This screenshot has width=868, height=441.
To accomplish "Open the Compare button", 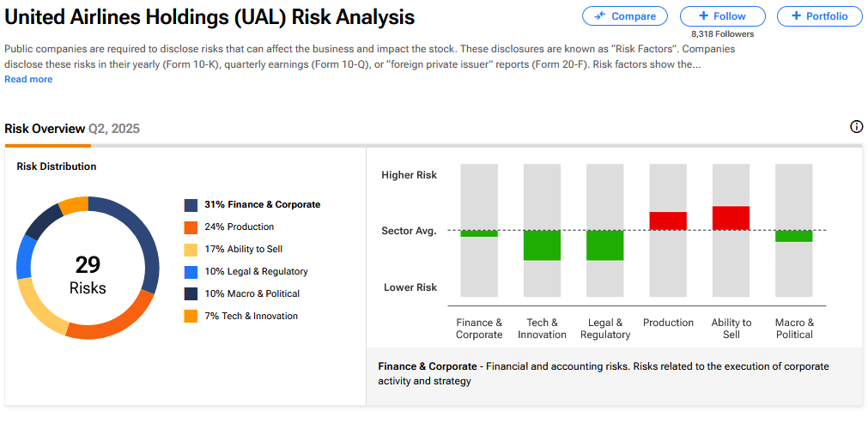I will (624, 16).
